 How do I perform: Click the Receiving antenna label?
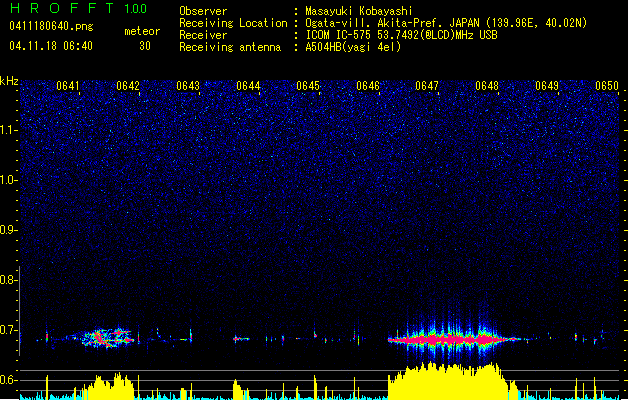[230, 47]
